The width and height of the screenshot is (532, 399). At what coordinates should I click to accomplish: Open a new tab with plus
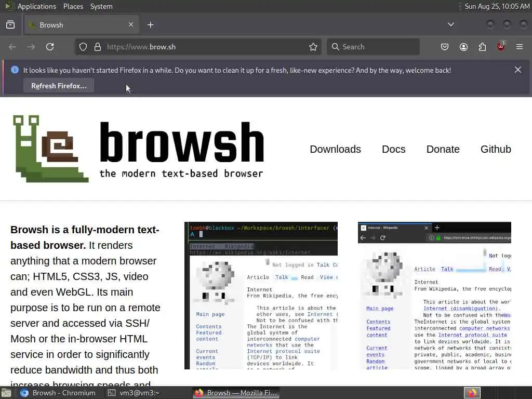(x=150, y=25)
